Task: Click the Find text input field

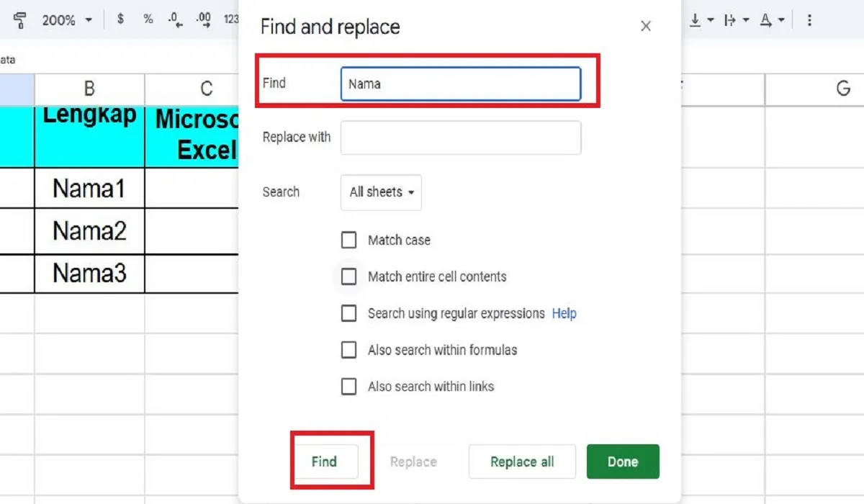Action: (x=461, y=84)
